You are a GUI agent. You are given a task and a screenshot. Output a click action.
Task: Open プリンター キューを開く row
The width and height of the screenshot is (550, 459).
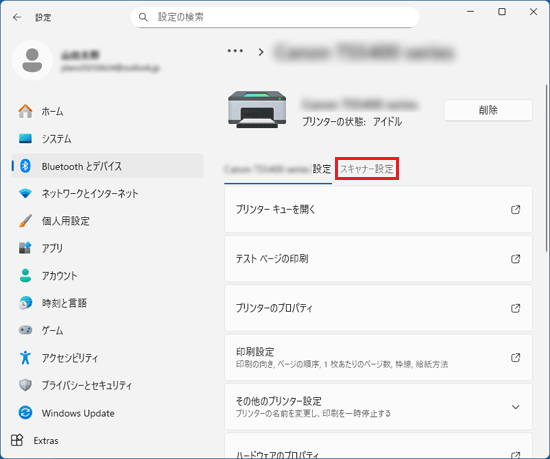pyautogui.click(x=378, y=209)
